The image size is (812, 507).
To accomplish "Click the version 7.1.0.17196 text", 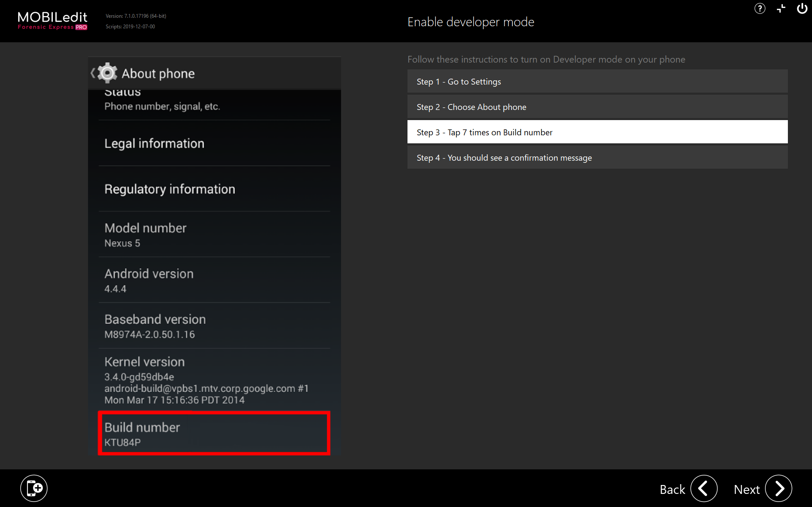I will click(136, 16).
